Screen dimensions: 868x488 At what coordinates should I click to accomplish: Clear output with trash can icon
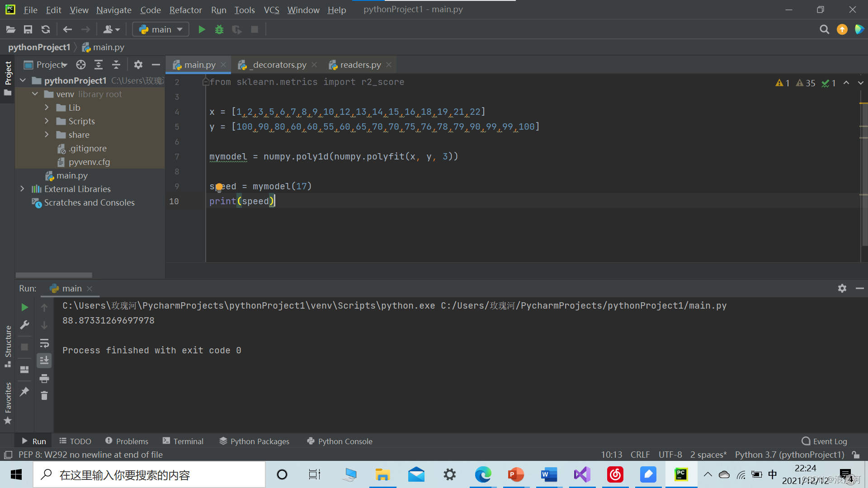[x=44, y=396]
